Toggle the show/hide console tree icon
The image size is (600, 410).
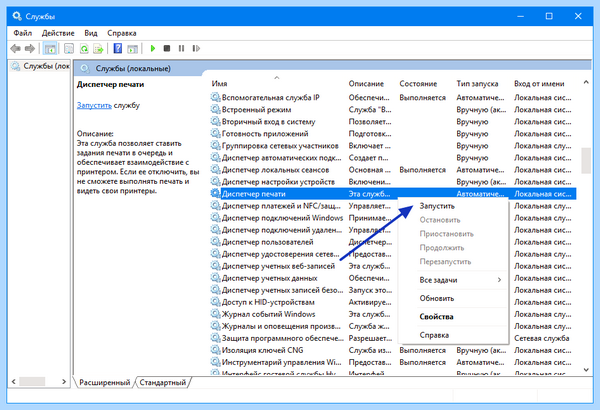tap(50, 49)
